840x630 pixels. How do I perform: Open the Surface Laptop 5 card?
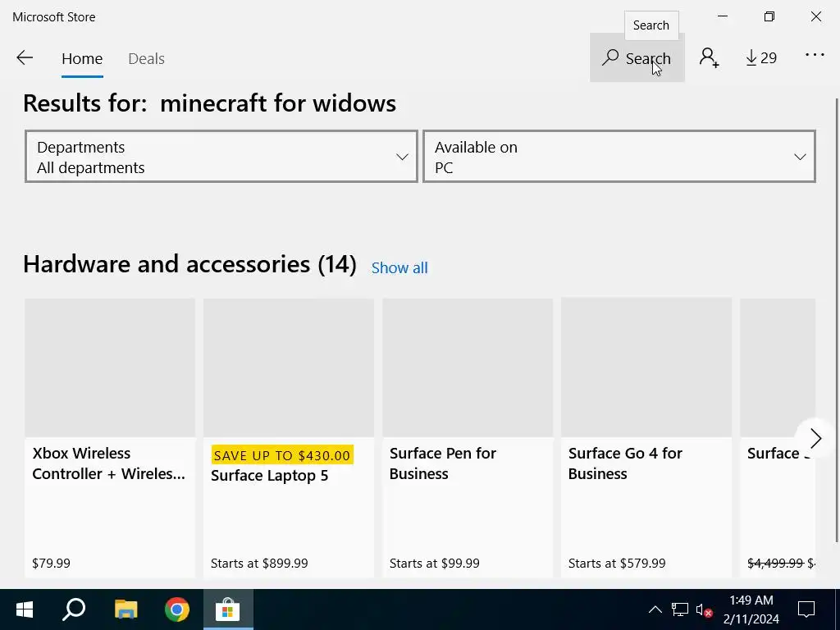tap(289, 438)
